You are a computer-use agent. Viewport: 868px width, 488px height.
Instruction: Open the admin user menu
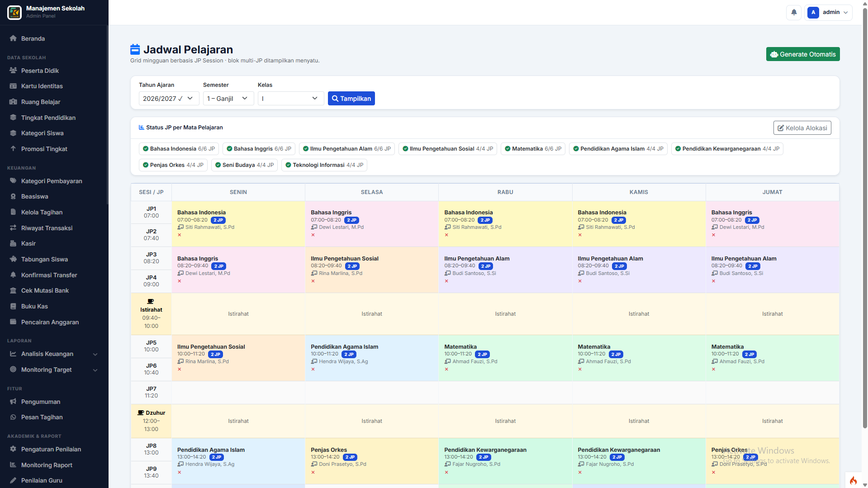[828, 12]
